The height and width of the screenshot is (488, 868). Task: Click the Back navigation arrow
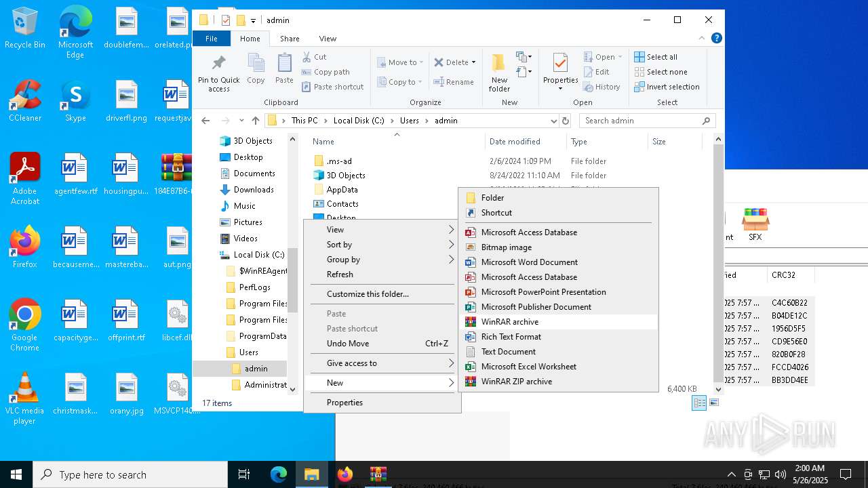[205, 121]
